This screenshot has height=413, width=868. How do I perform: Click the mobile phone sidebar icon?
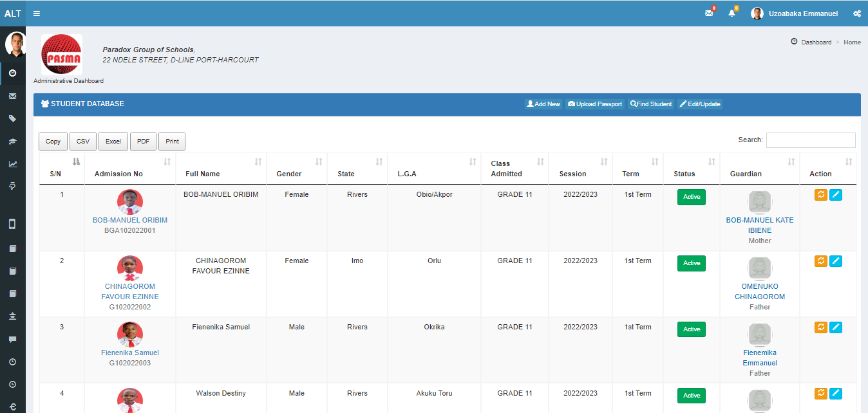click(x=12, y=224)
